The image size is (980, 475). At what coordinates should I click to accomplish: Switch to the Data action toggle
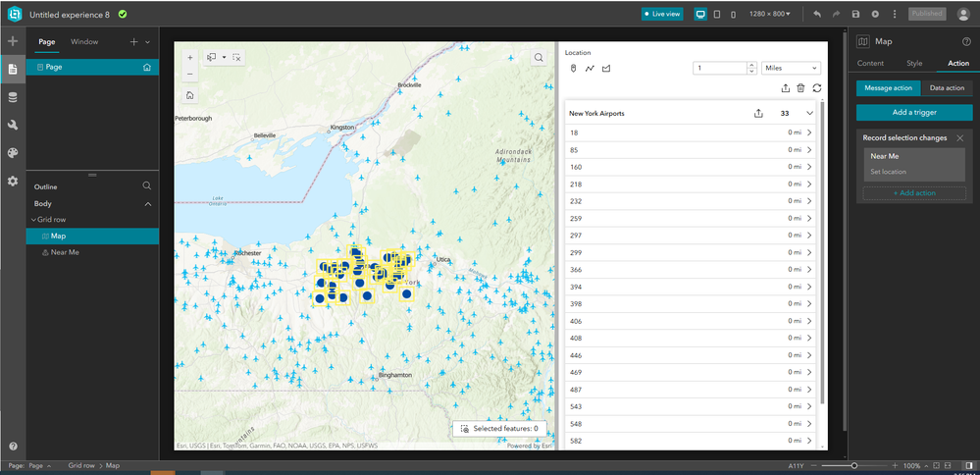[947, 88]
